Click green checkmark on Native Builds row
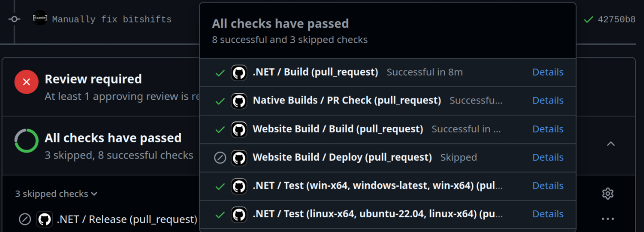The image size is (644, 232). (220, 101)
